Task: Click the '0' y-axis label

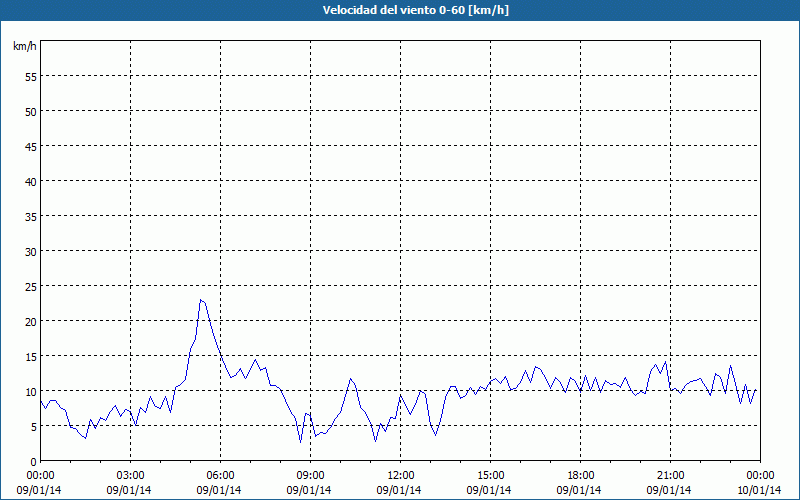Action: 34,462
